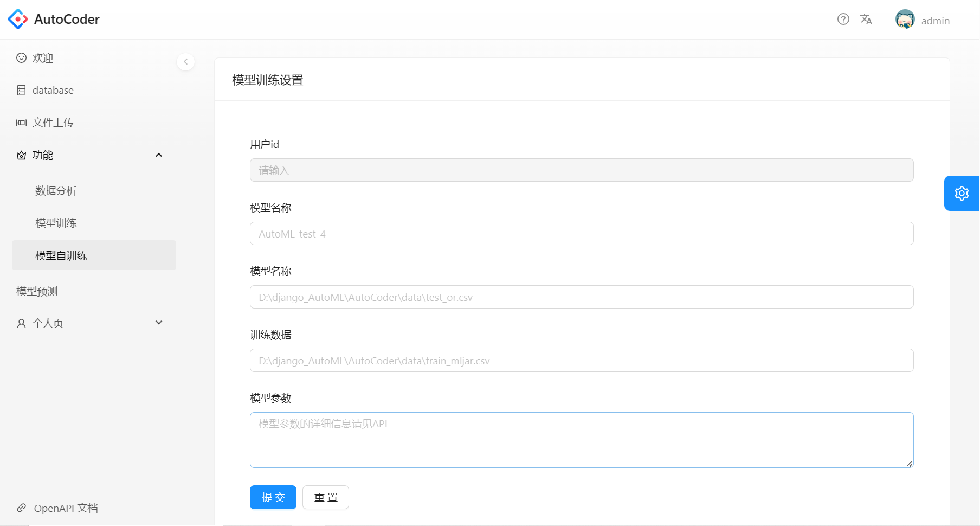Open the OpenAPI 文档 link

[66, 508]
